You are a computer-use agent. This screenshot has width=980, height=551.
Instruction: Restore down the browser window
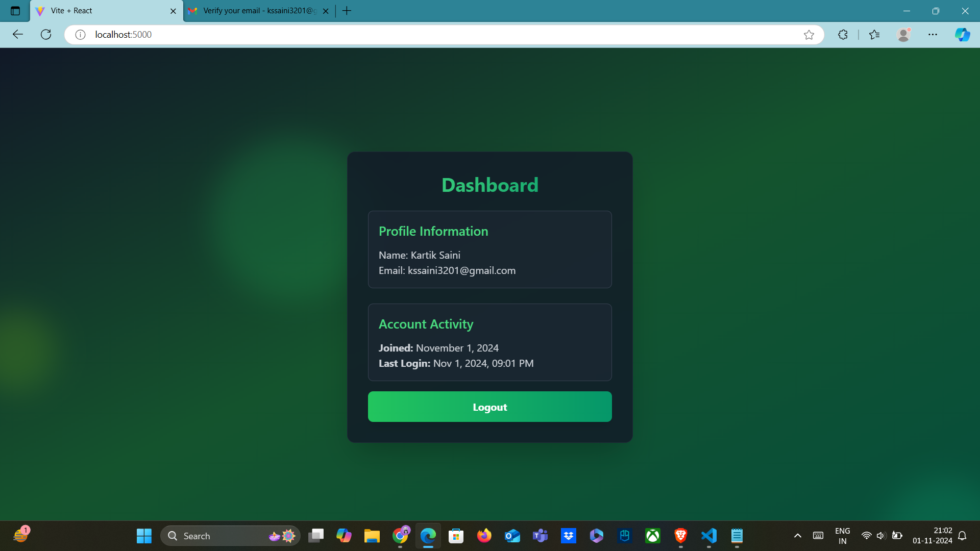[x=936, y=11]
